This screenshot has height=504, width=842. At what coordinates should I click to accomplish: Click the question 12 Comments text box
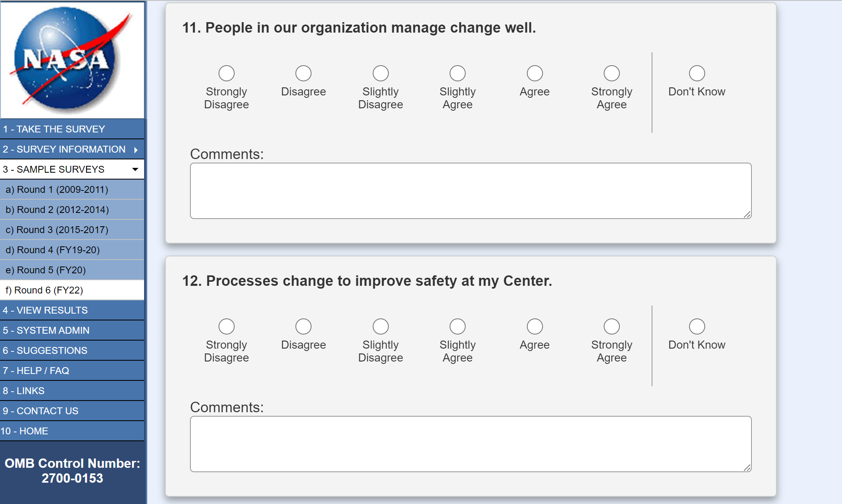[471, 444]
